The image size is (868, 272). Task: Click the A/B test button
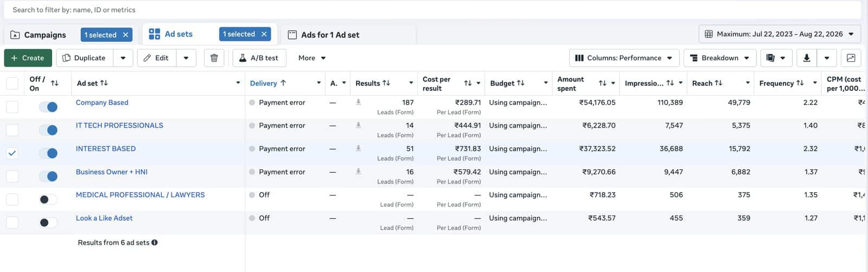click(259, 58)
